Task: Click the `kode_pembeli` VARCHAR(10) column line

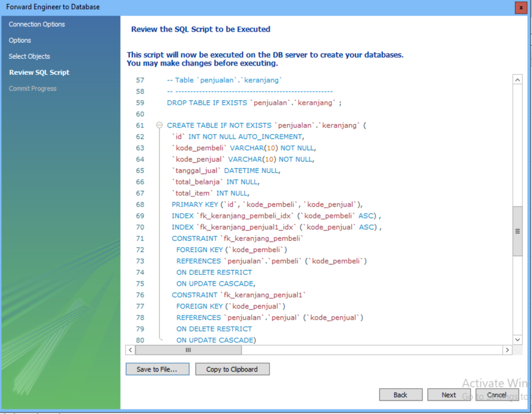Action: click(244, 148)
